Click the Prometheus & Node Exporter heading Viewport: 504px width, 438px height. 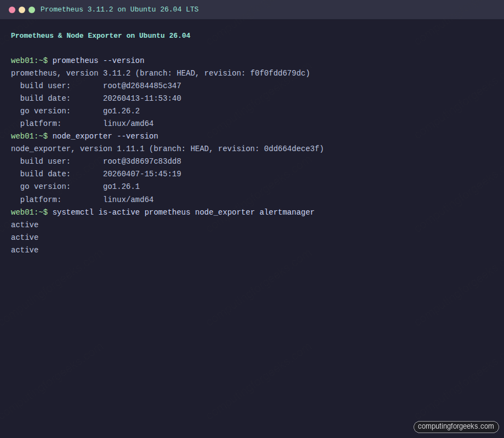[100, 35]
